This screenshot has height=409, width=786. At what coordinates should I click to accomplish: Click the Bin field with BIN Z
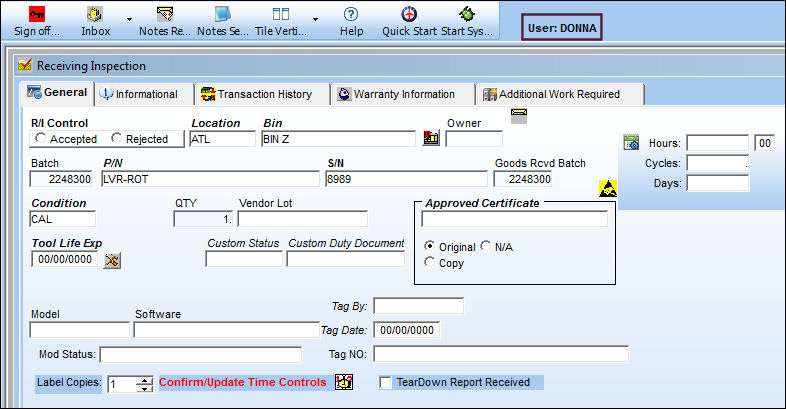(x=338, y=139)
